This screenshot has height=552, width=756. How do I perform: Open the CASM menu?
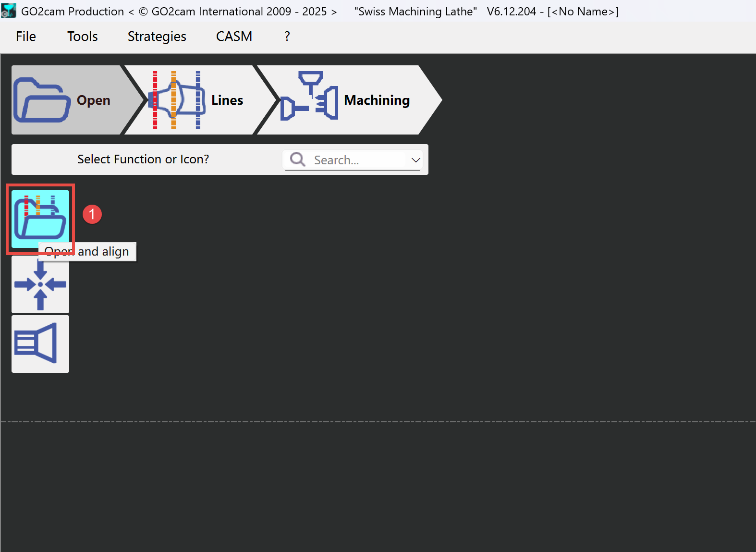(x=234, y=37)
